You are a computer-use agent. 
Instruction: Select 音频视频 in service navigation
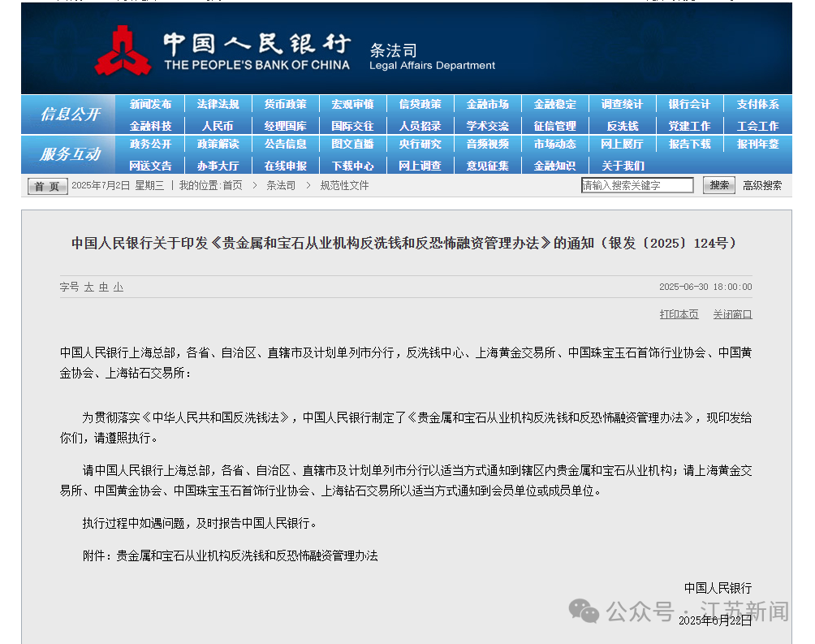click(x=488, y=144)
